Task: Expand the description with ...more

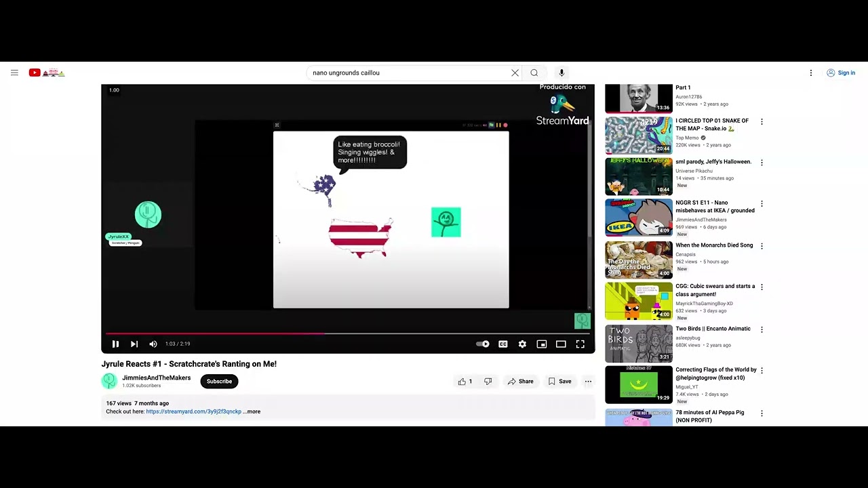Action: 252,411
